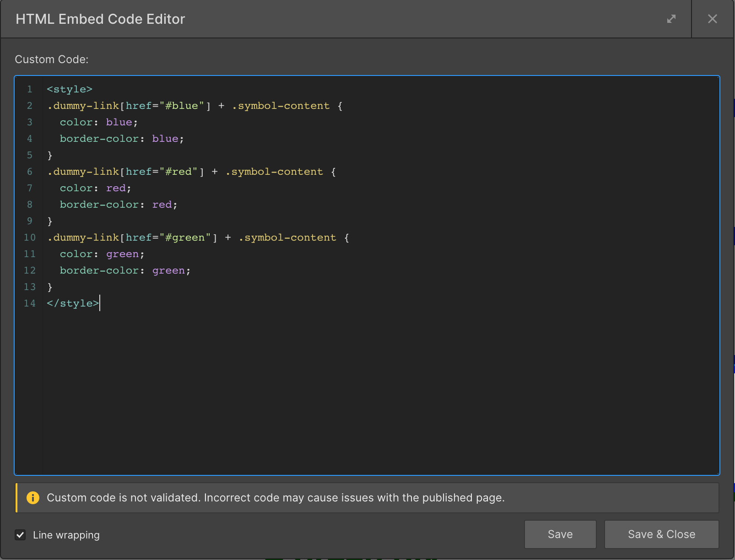Click 'border-color: green;' on line 12
The width and height of the screenshot is (735, 560).
pyautogui.click(x=125, y=270)
